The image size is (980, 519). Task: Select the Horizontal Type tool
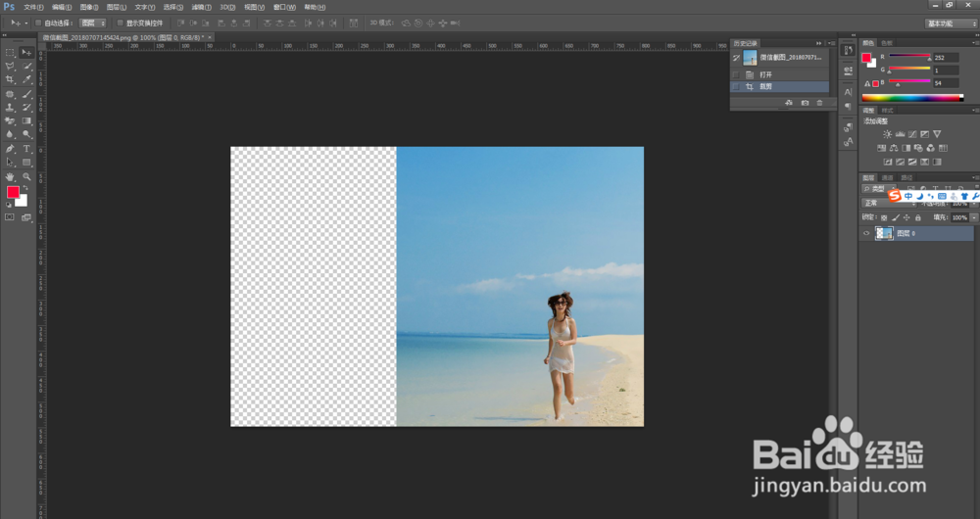[x=26, y=149]
